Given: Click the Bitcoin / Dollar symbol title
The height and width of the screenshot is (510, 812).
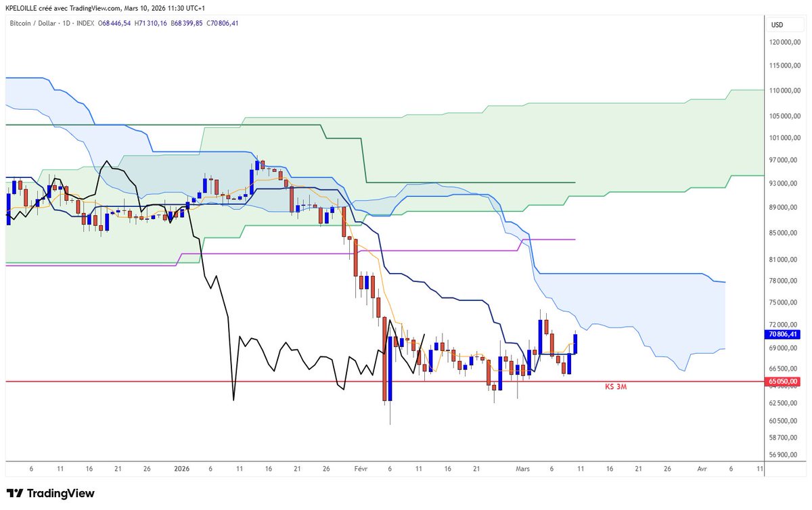Looking at the screenshot, I should 34,23.
